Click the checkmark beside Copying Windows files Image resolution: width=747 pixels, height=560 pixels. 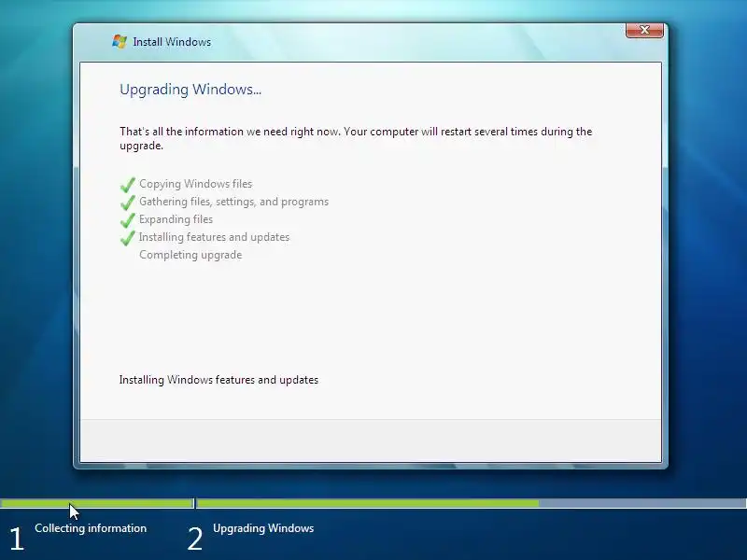point(128,184)
